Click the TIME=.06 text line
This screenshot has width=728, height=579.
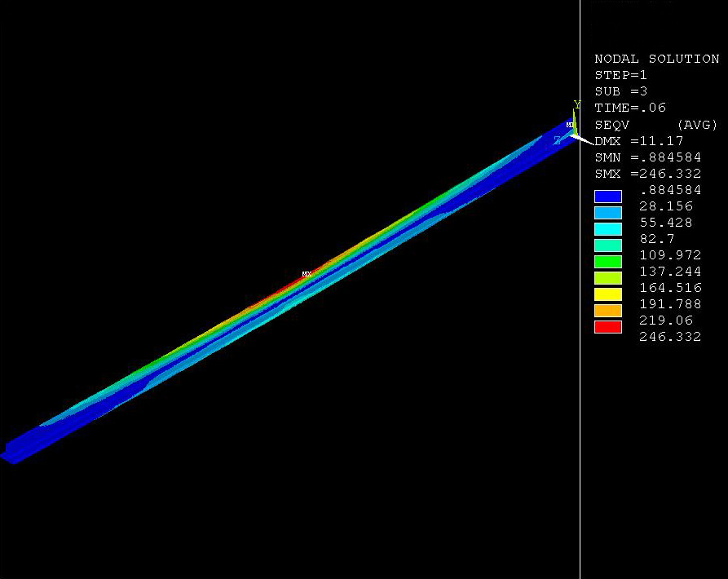pos(629,108)
